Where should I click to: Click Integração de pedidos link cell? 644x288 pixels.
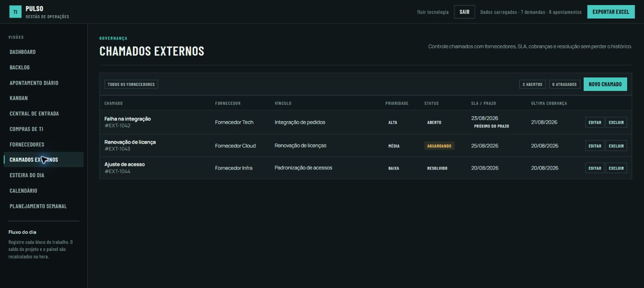coord(300,122)
